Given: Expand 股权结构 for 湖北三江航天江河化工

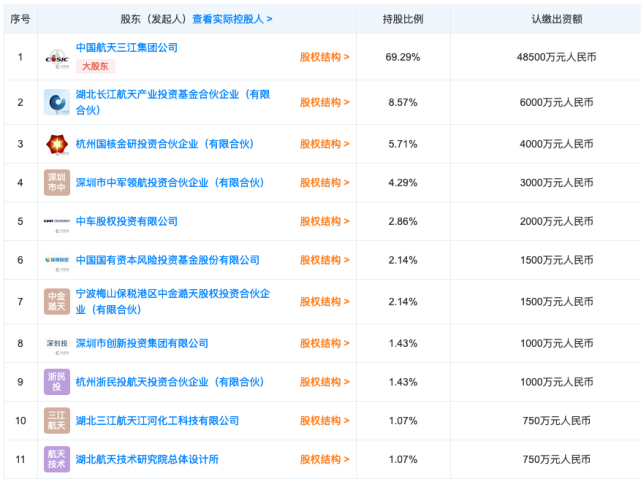Looking at the screenshot, I should (325, 421).
